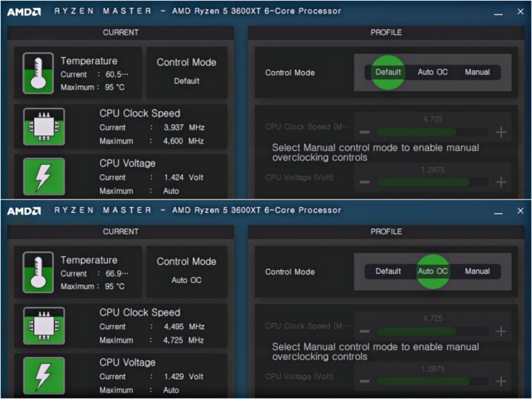Increase CPU clock speed with plus in the Auto OC-mode window
This screenshot has height=399, width=532.
pyautogui.click(x=501, y=331)
